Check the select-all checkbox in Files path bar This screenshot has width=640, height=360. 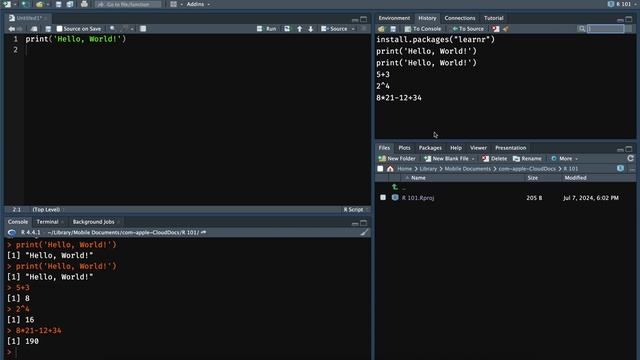coord(380,169)
